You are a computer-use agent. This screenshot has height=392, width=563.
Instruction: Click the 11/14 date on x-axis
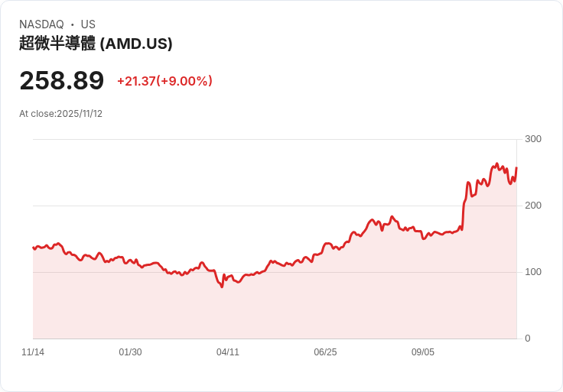pos(33,352)
